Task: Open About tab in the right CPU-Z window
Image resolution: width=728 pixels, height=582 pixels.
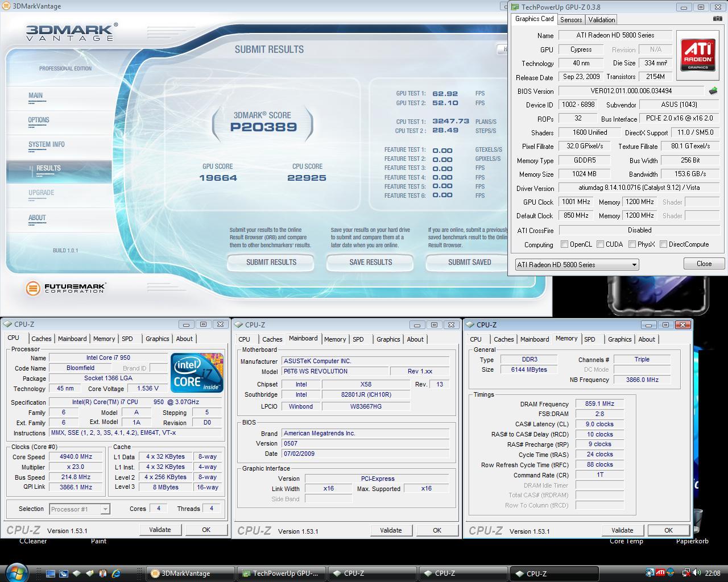Action: (647, 339)
